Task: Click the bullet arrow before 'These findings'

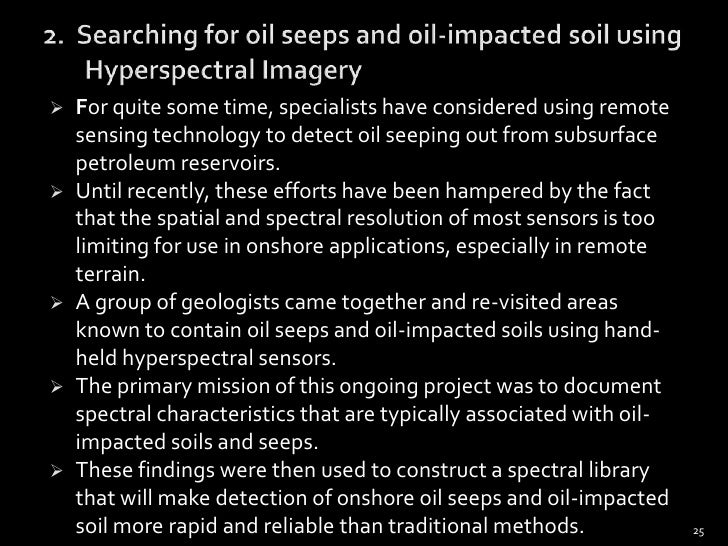Action: [x=57, y=471]
